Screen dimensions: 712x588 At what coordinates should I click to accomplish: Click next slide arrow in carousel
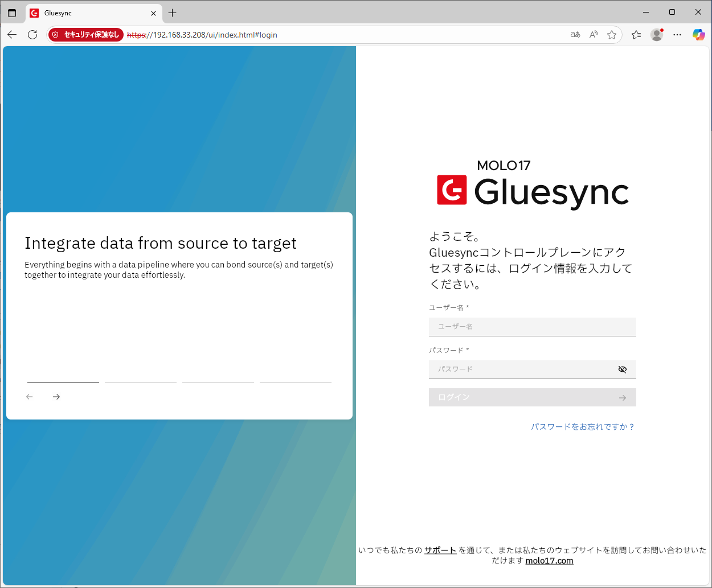coord(56,397)
